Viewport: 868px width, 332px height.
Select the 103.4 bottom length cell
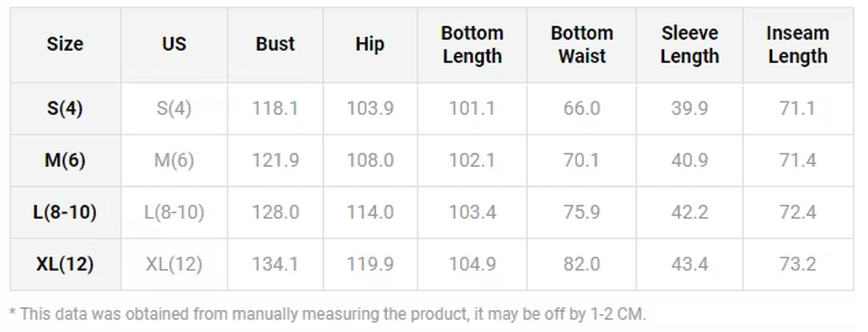coord(472,212)
